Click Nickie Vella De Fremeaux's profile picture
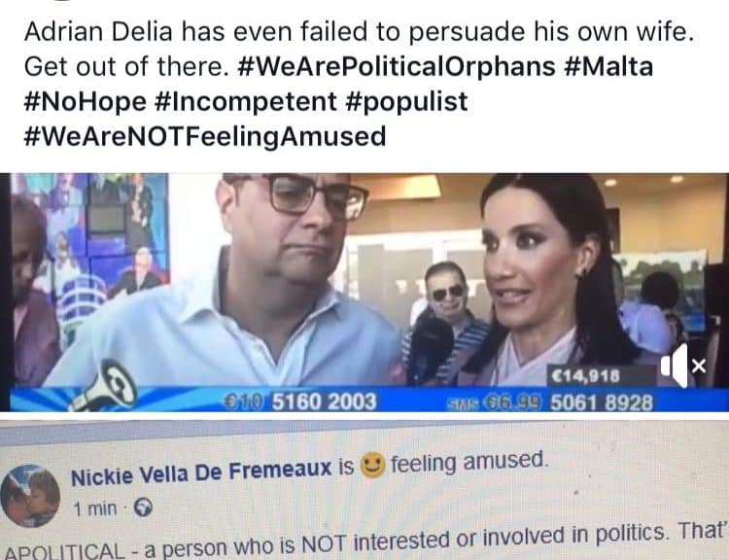This screenshot has width=729, height=560. pyautogui.click(x=31, y=496)
